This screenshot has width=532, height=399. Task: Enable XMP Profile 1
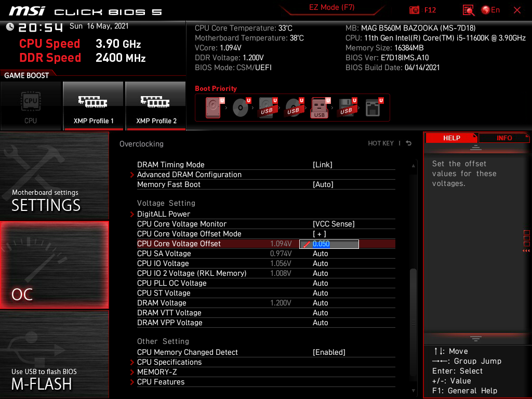point(94,106)
